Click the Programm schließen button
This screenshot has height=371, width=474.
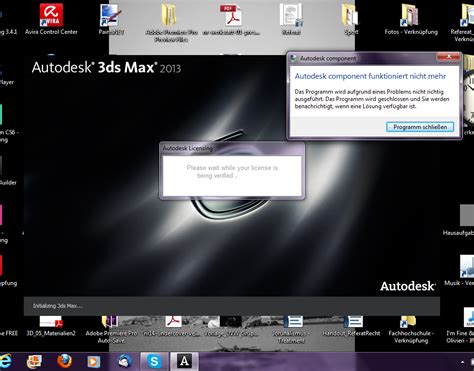(420, 127)
